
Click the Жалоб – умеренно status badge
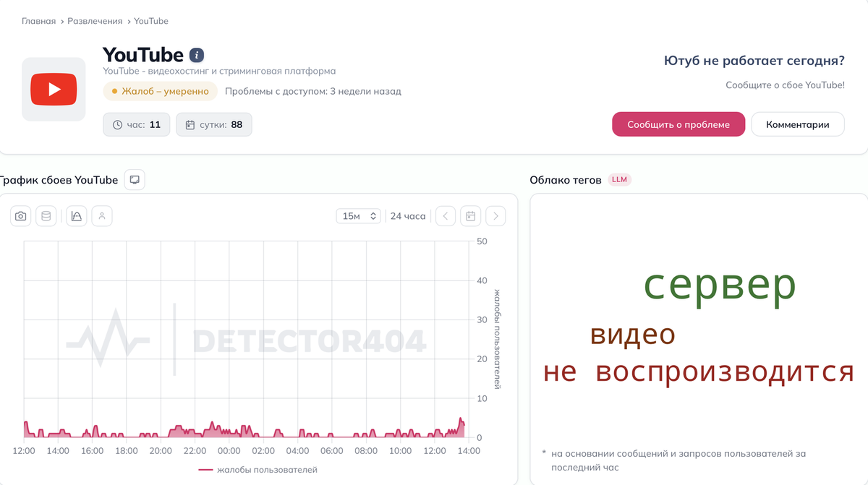[x=160, y=91]
